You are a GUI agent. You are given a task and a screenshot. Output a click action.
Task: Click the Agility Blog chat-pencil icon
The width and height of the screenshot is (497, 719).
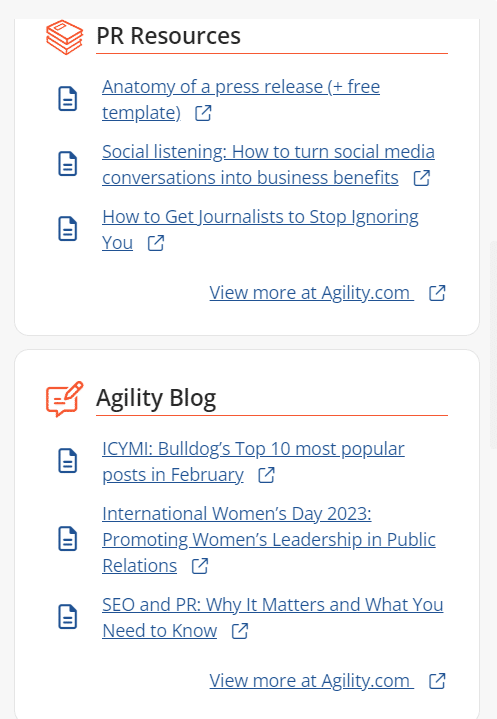(65, 399)
